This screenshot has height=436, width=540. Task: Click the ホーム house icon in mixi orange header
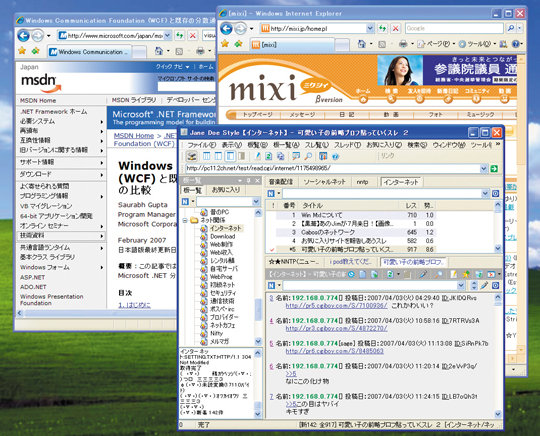(x=363, y=100)
